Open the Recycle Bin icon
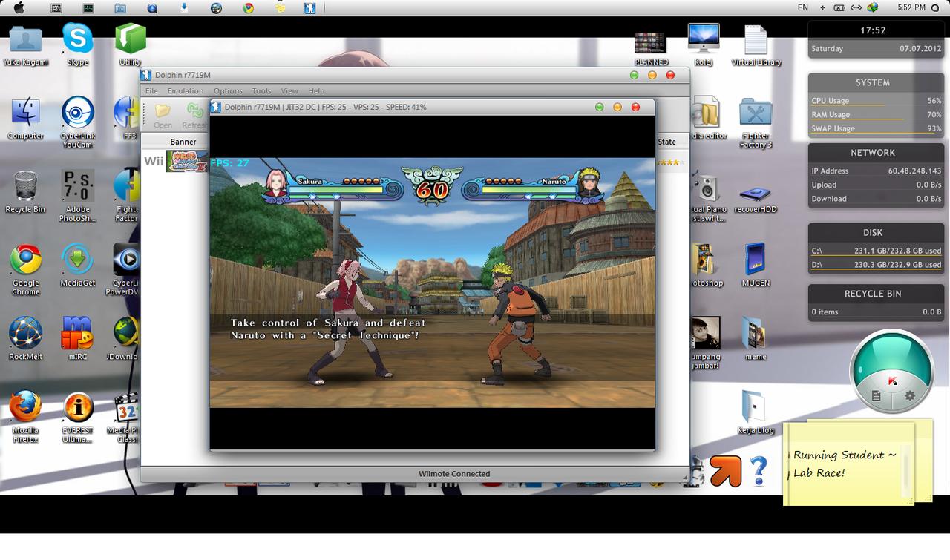 (25, 191)
